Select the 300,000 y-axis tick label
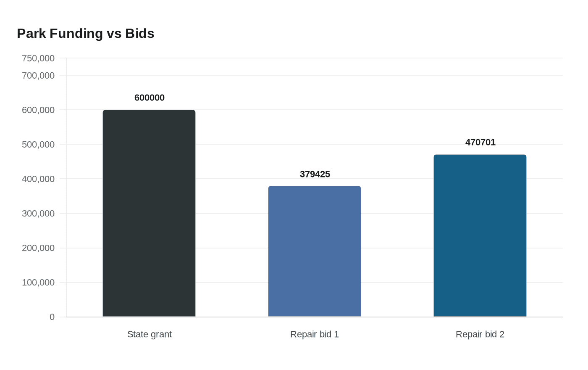The image size is (588, 370). 38,214
